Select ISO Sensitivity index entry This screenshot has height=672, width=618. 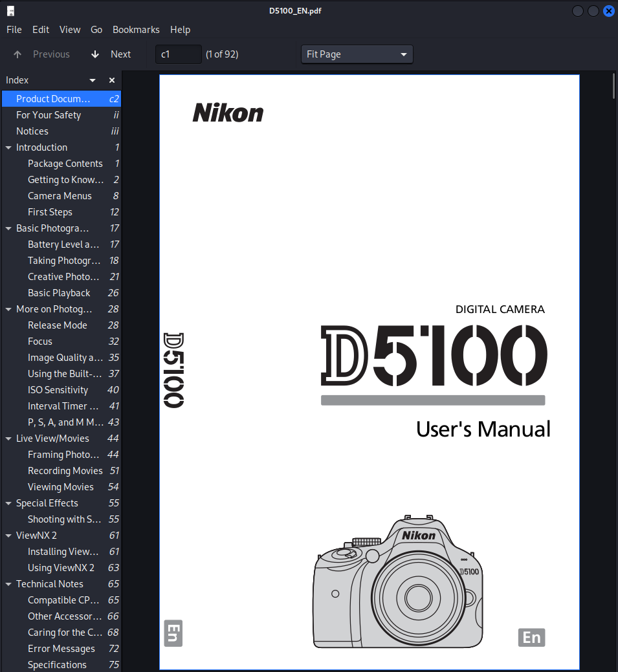point(61,390)
